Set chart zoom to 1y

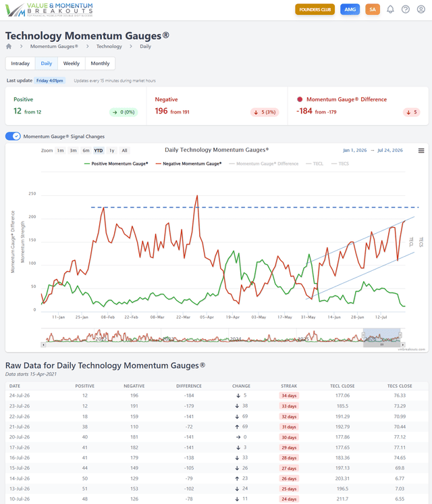(x=112, y=151)
